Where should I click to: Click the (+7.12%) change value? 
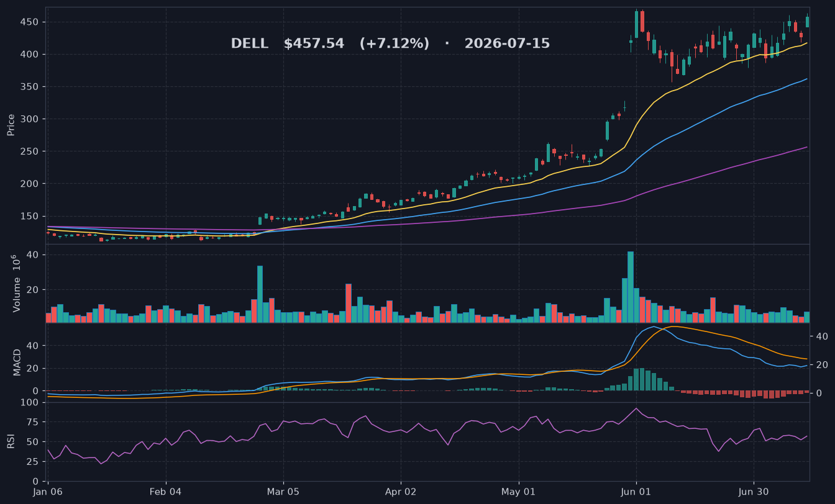[395, 44]
